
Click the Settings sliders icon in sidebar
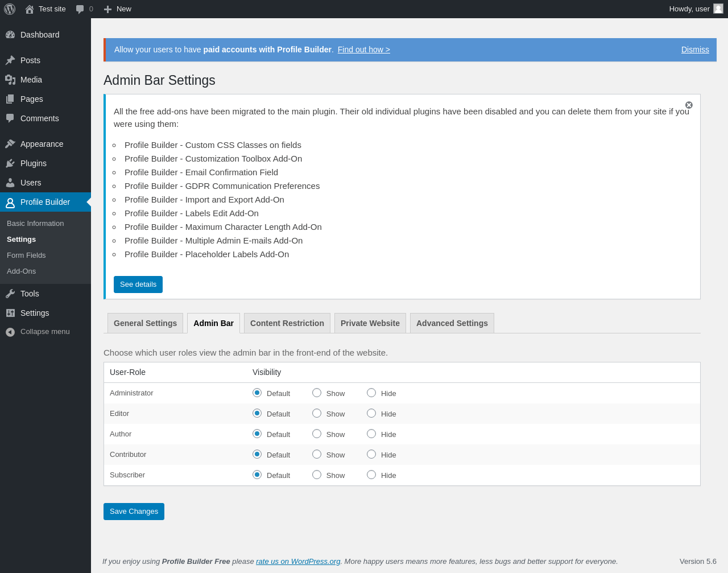point(10,313)
